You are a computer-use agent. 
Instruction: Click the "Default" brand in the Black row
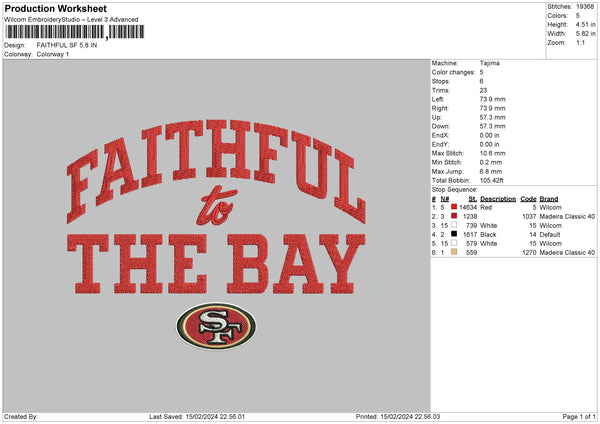click(x=550, y=234)
